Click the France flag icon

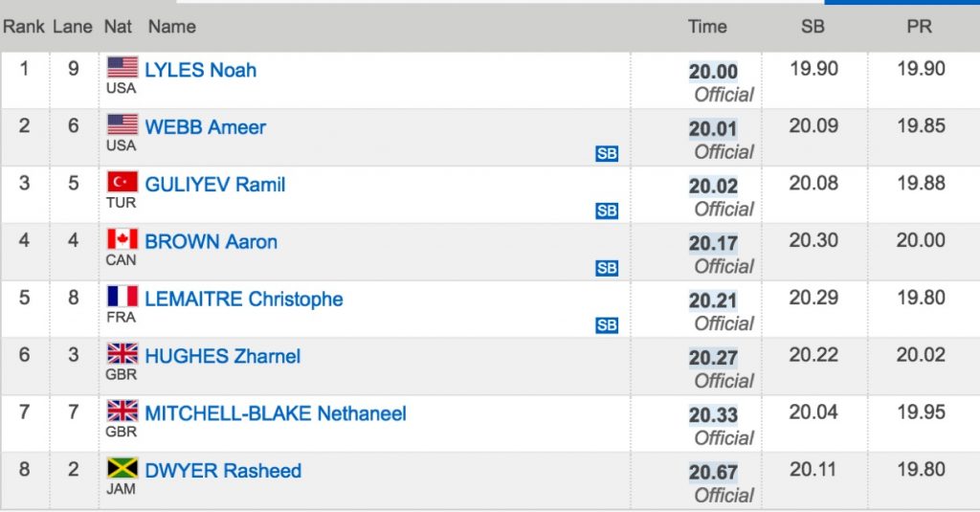(x=122, y=297)
